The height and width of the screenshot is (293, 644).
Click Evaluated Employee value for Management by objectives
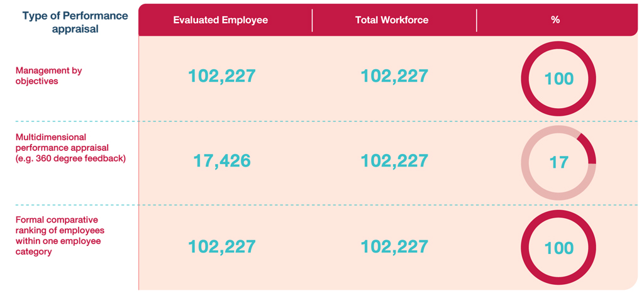coord(222,76)
